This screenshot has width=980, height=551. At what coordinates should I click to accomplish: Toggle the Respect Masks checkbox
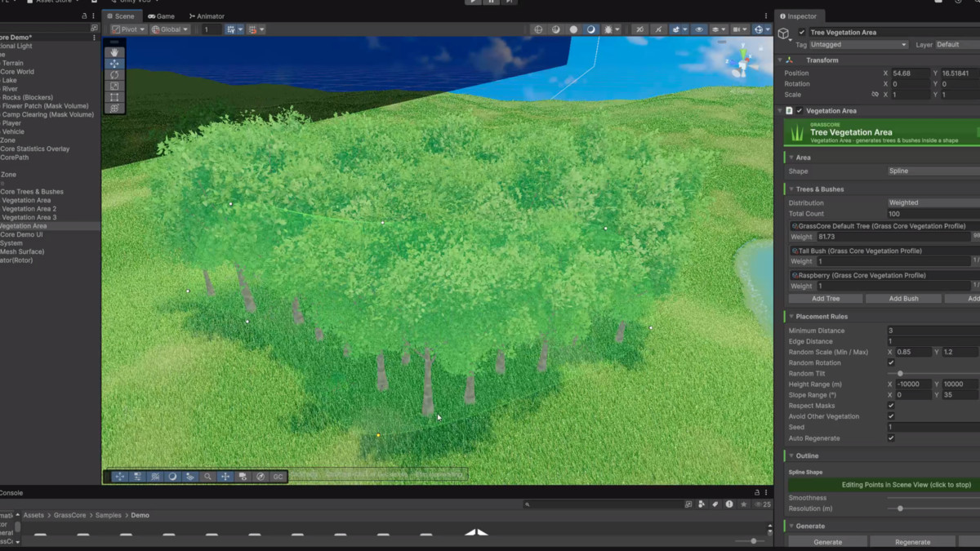click(x=891, y=406)
